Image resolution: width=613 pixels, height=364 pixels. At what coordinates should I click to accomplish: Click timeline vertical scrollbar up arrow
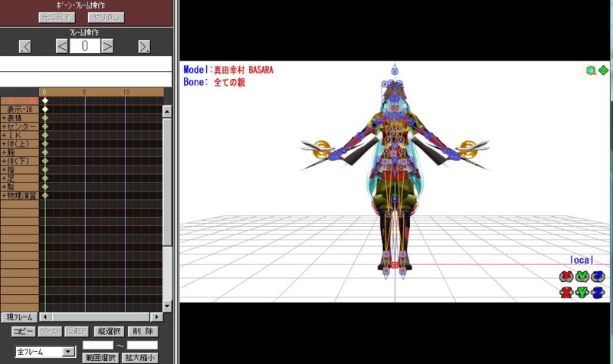[x=167, y=111]
